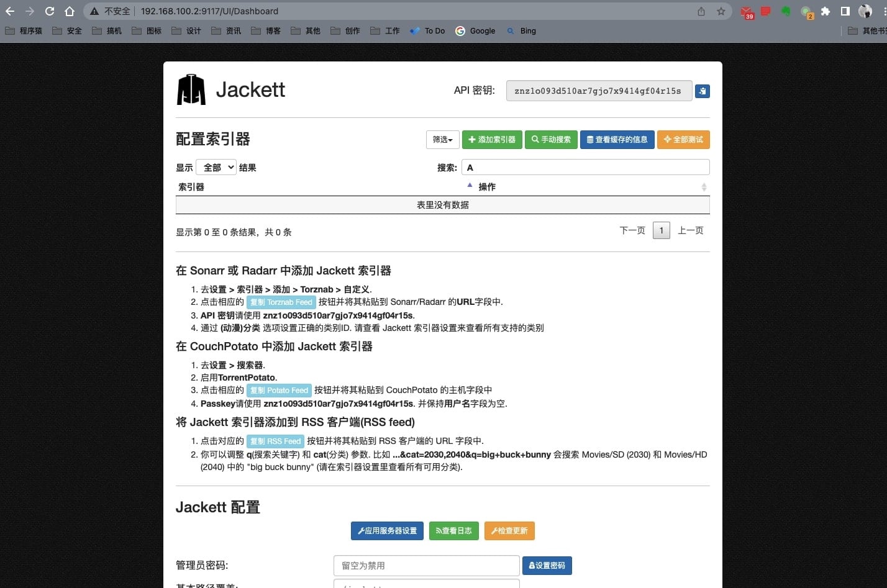Click the 应用服务器设置 button
Image resolution: width=887 pixels, height=588 pixels.
388,531
